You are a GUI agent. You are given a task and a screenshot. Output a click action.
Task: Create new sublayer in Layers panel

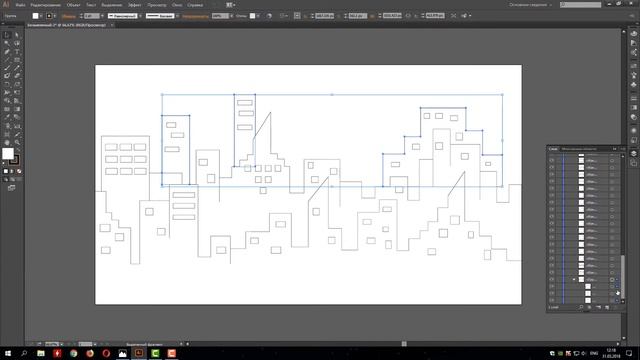(598, 307)
